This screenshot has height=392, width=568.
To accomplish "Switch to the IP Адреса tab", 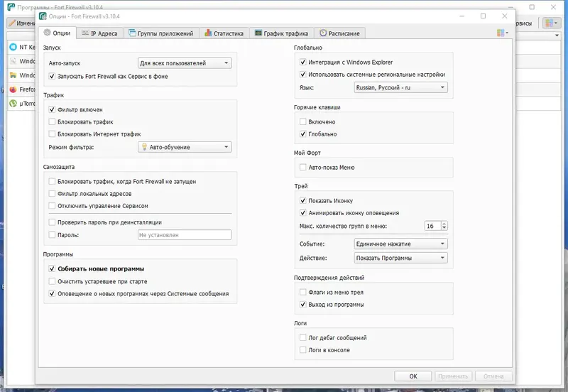I will (x=99, y=33).
